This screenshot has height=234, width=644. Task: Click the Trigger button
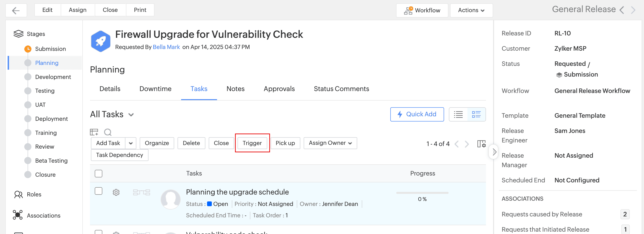pos(252,143)
